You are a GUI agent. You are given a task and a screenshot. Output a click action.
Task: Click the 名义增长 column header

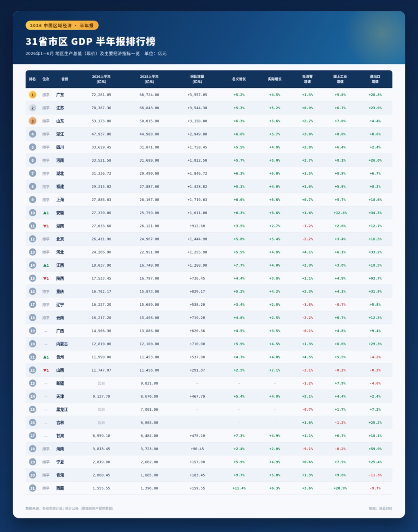pyautogui.click(x=239, y=79)
